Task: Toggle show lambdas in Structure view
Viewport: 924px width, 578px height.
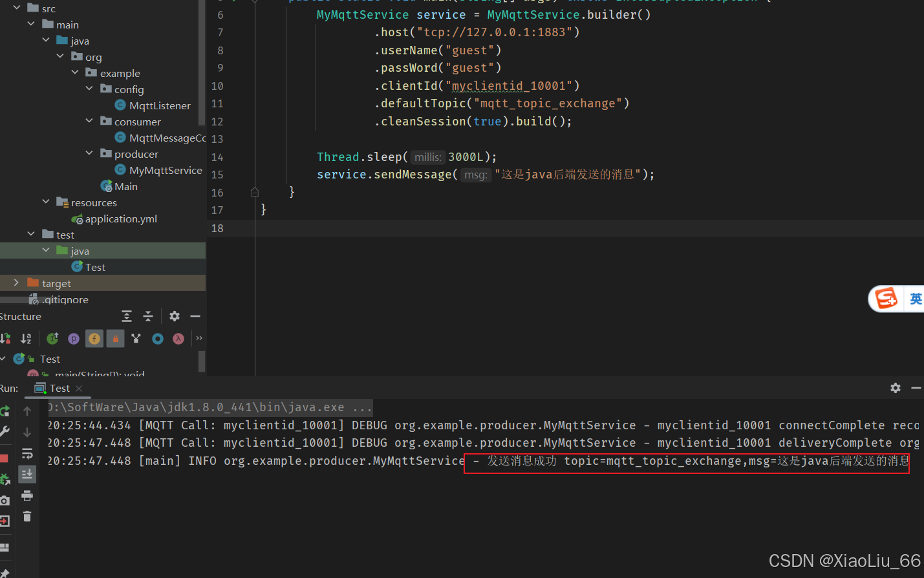Action: coord(178,338)
